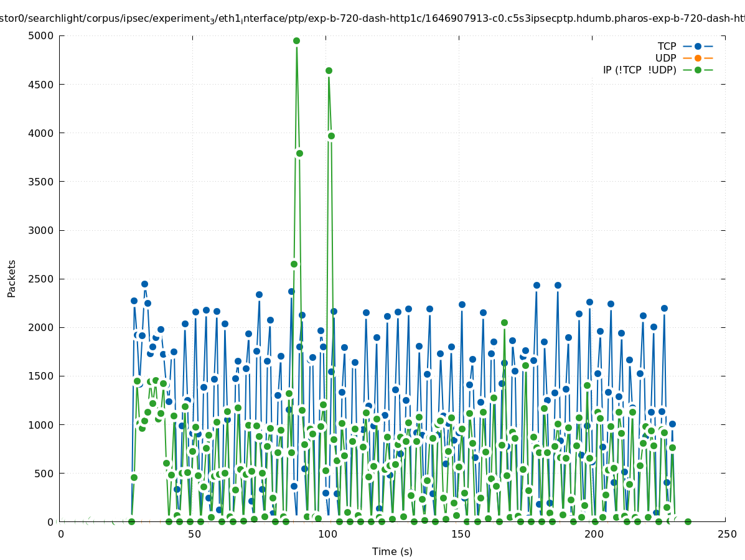The height and width of the screenshot is (560, 745).
Task: Toggle the UDP series legend label
Action: (x=665, y=58)
